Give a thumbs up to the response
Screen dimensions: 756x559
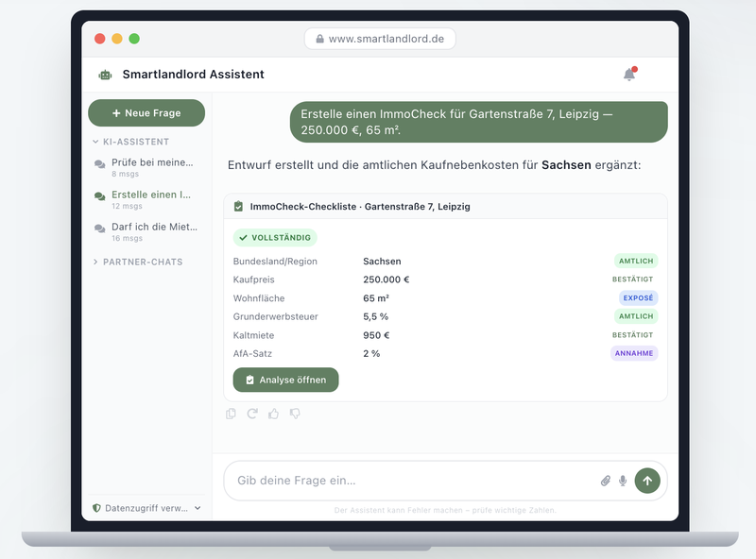click(x=273, y=414)
